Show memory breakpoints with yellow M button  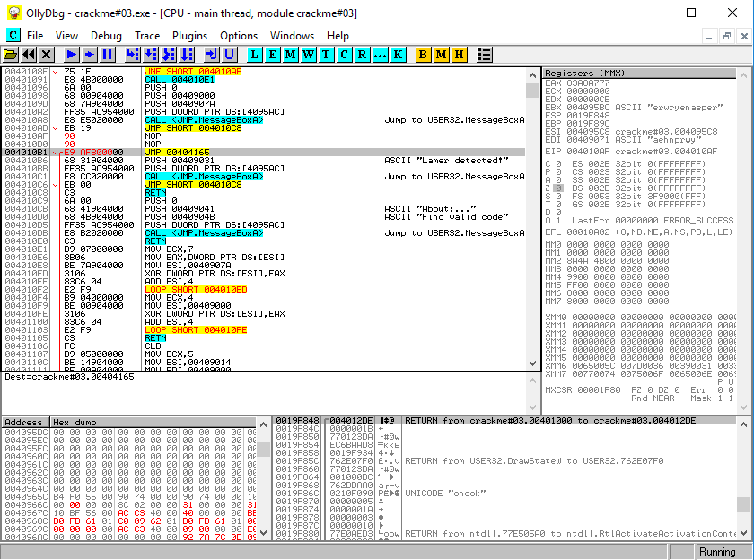tap(441, 55)
